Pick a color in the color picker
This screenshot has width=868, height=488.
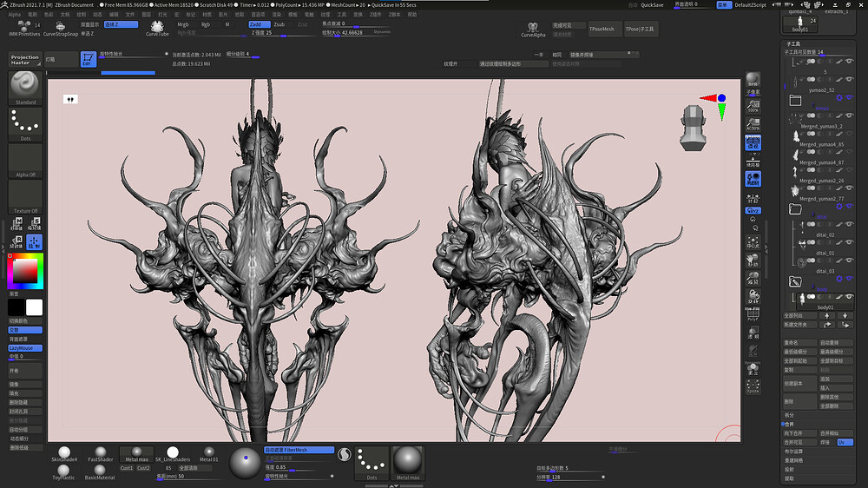pyautogui.click(x=25, y=271)
